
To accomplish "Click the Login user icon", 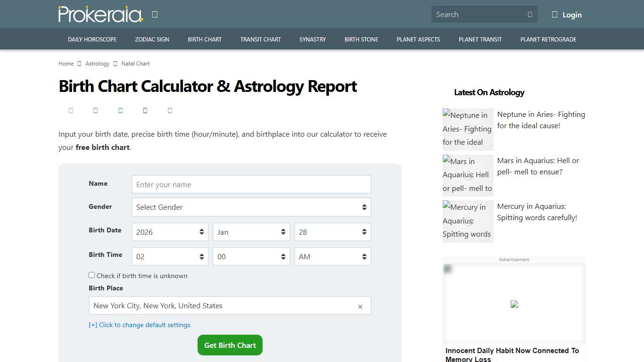I will [x=554, y=14].
